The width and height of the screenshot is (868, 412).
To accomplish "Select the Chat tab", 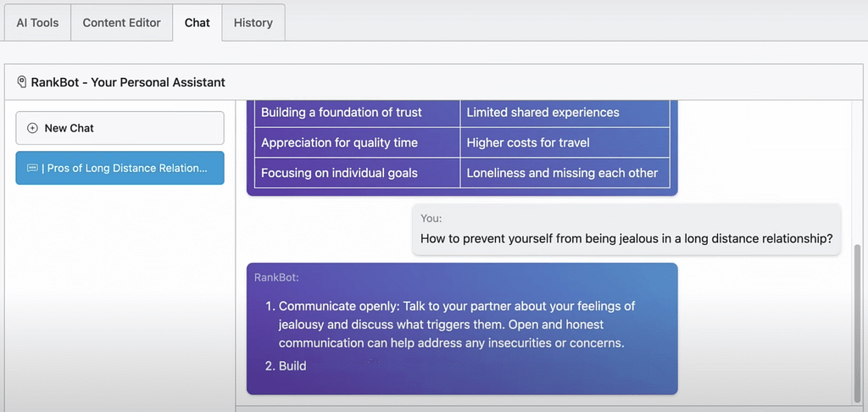I will (x=198, y=23).
